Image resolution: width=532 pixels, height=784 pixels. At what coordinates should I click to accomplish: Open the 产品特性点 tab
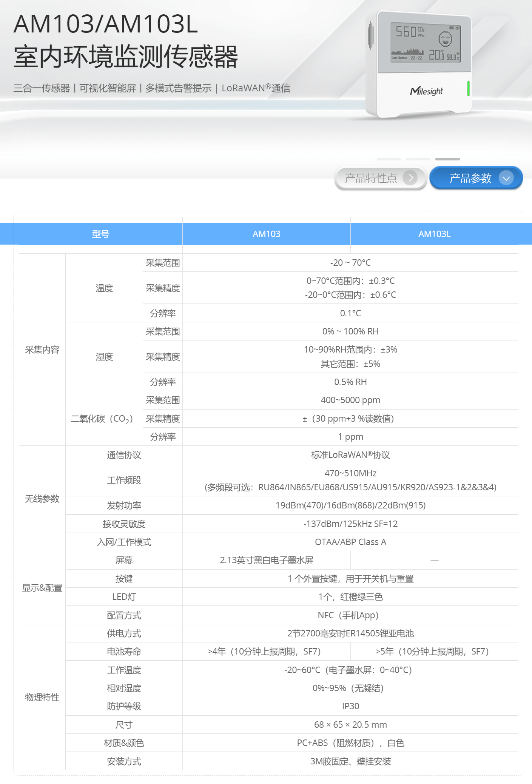[x=381, y=178]
